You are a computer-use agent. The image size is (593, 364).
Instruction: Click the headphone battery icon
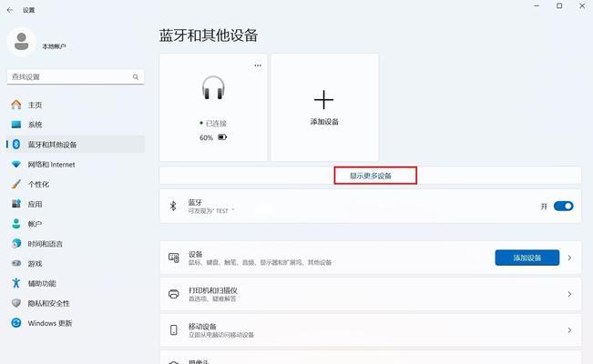click(222, 137)
